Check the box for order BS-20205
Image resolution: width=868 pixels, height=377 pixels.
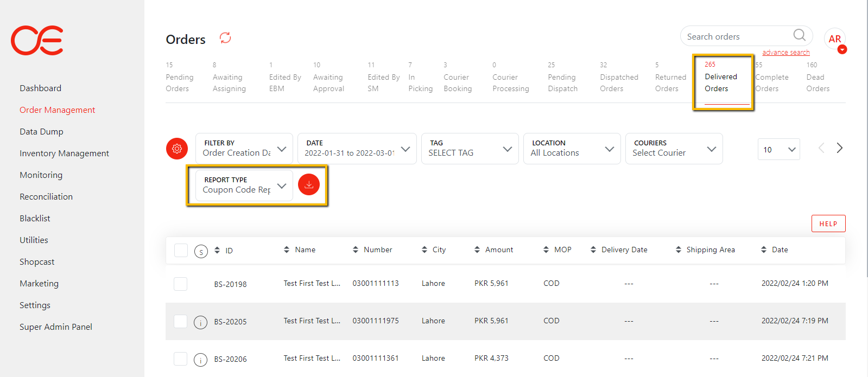click(x=181, y=321)
